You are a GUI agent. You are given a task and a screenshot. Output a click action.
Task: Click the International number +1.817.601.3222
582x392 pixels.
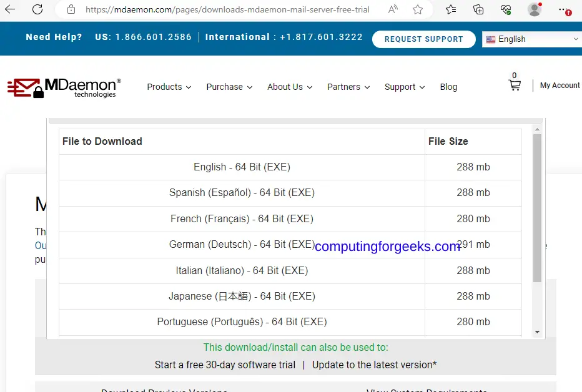point(321,37)
